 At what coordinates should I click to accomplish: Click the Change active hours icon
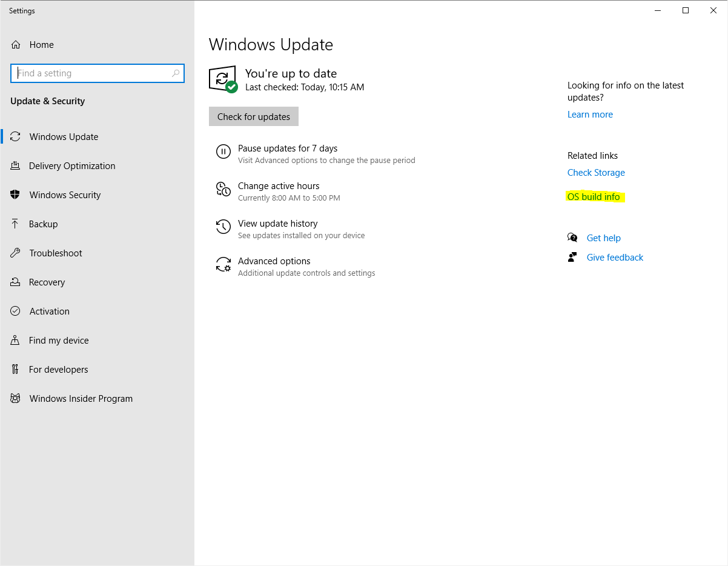click(x=223, y=190)
